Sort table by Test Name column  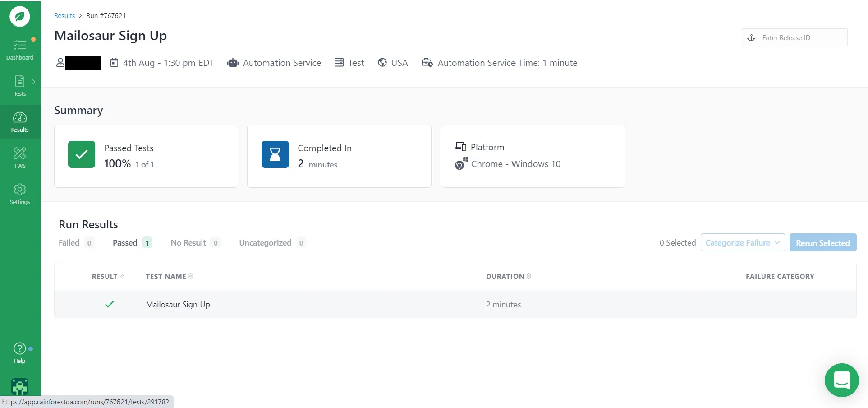pos(169,276)
